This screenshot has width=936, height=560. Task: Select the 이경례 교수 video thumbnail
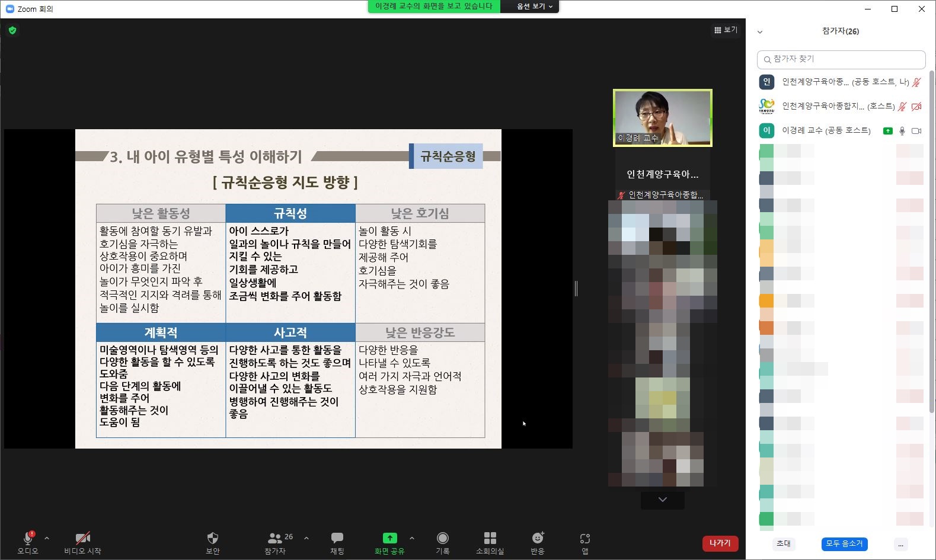(x=662, y=118)
